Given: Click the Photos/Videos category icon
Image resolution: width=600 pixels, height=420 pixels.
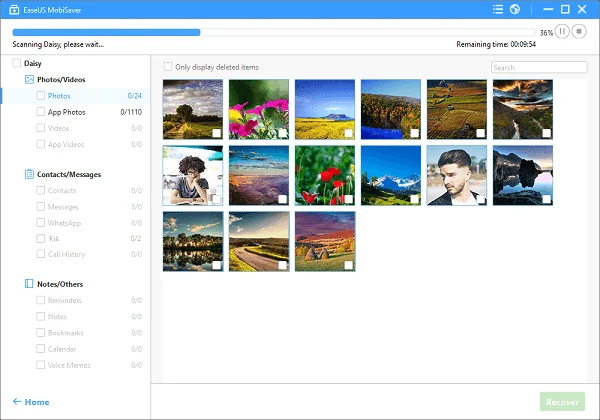Looking at the screenshot, I should pyautogui.click(x=29, y=79).
